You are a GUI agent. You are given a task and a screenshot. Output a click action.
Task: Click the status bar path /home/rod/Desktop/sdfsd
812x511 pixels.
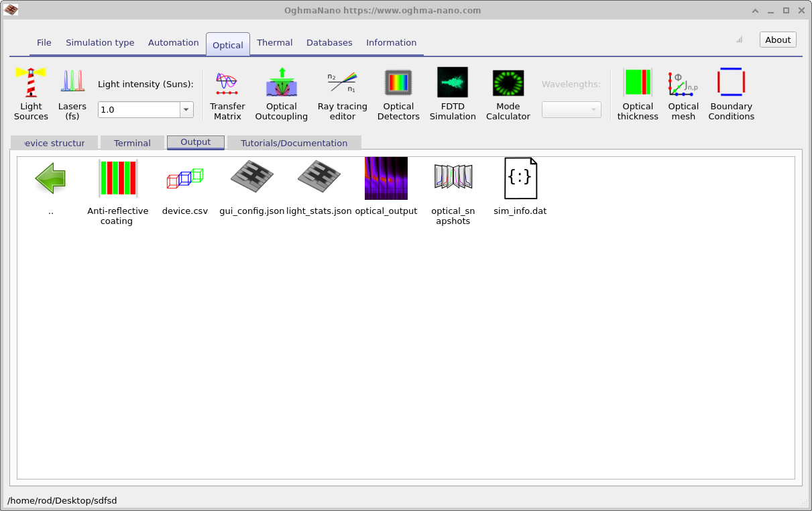[62, 500]
